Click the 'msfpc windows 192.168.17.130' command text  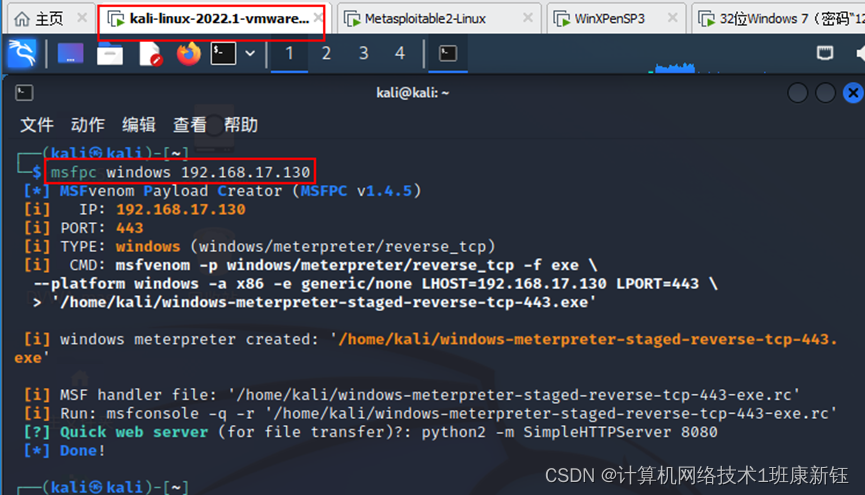(x=180, y=172)
